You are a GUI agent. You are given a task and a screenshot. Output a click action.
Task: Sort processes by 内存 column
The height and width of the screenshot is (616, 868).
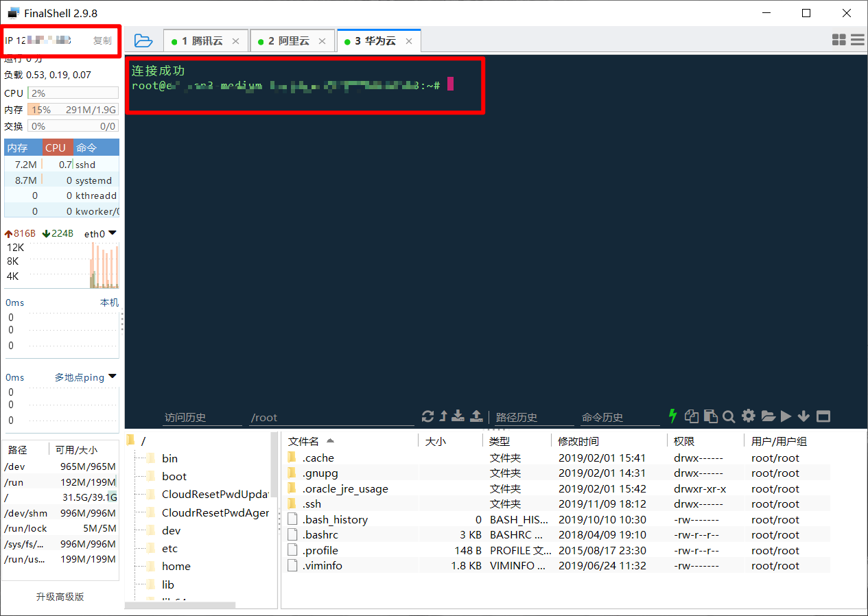pos(23,147)
